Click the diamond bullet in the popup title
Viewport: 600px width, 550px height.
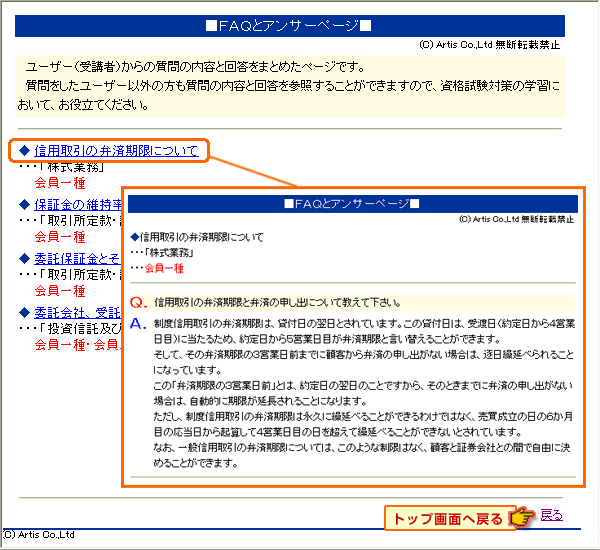pyautogui.click(x=135, y=238)
